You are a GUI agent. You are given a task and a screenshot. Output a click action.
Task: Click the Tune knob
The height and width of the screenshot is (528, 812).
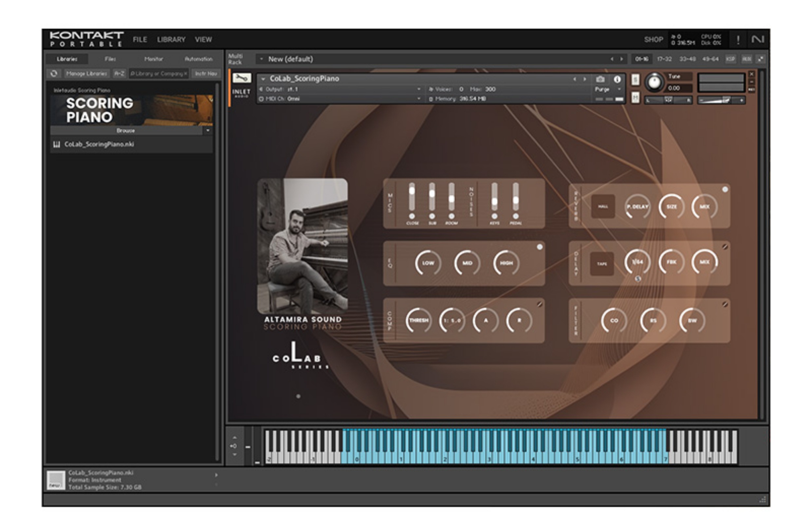[x=654, y=82]
